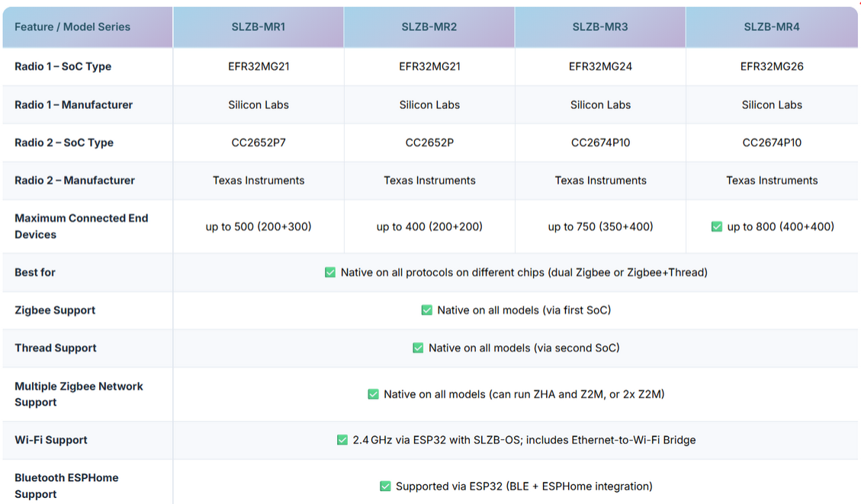The height and width of the screenshot is (504, 861).
Task: Select the up to 750 (350+400) cell
Action: (600, 226)
